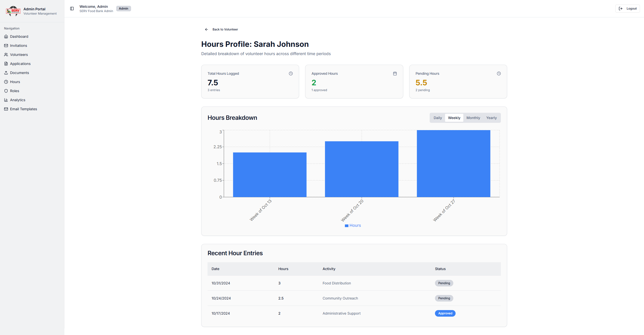The image size is (644, 335).
Task: Switch breakdown to Daily view
Action: (437, 118)
